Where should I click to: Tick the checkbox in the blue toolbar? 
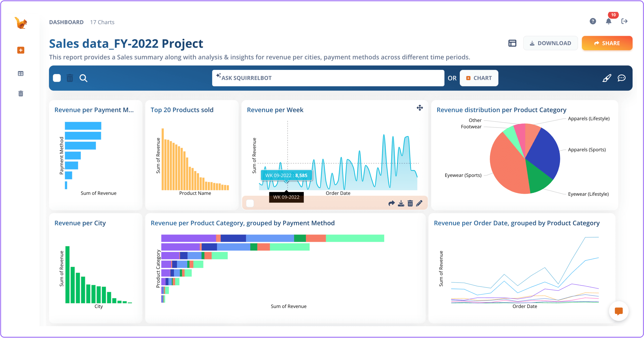(56, 78)
